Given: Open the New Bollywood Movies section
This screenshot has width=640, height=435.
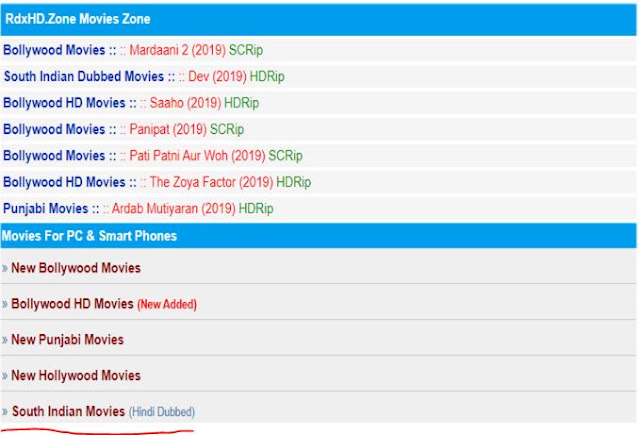Looking at the screenshot, I should (x=76, y=268).
